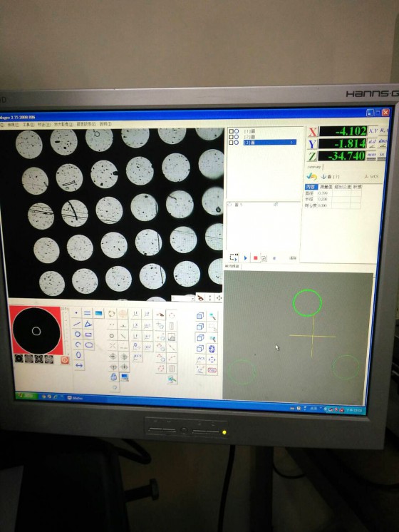Select the arc measurement tool
Viewport: 399px width, 532px height.
tap(78, 344)
